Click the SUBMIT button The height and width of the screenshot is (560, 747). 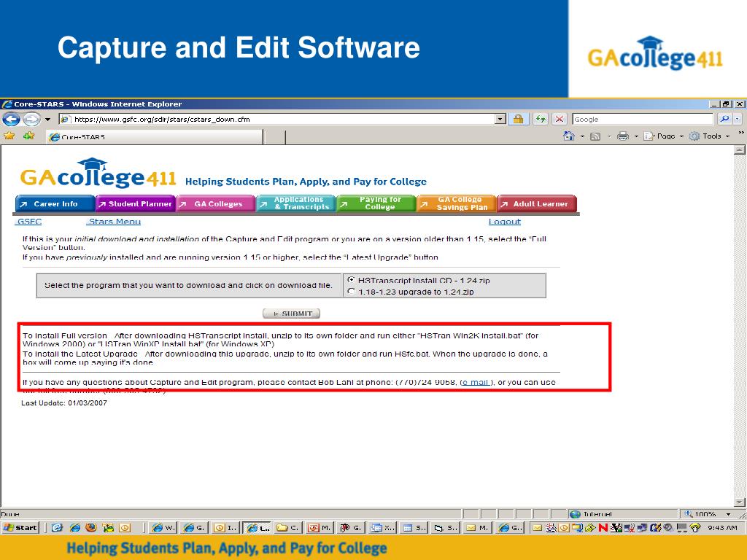[x=291, y=314]
